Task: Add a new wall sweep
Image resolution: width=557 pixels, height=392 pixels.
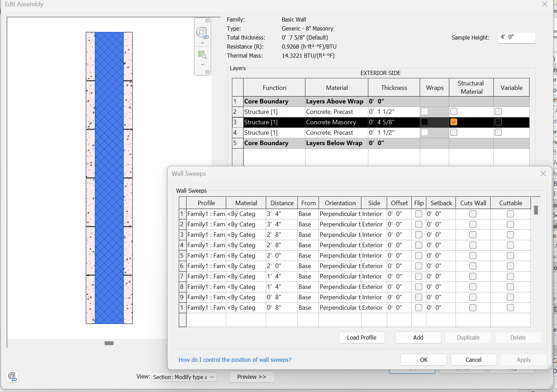Action: [x=418, y=337]
